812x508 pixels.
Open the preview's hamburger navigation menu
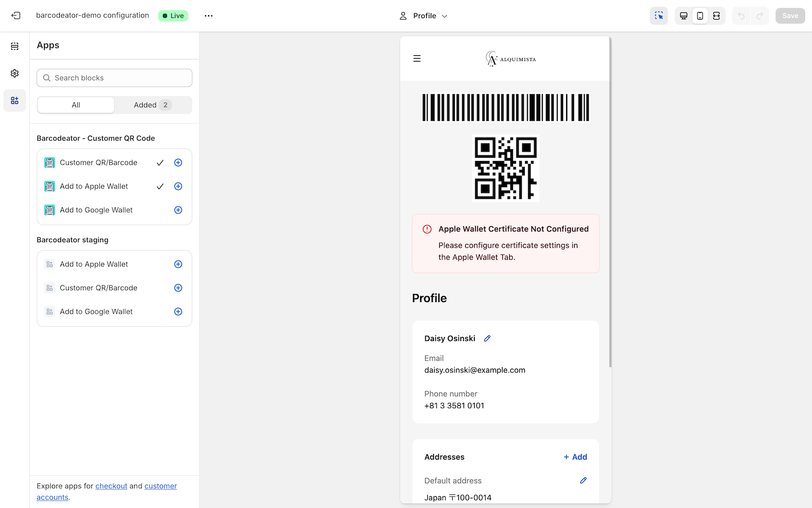pyautogui.click(x=417, y=58)
